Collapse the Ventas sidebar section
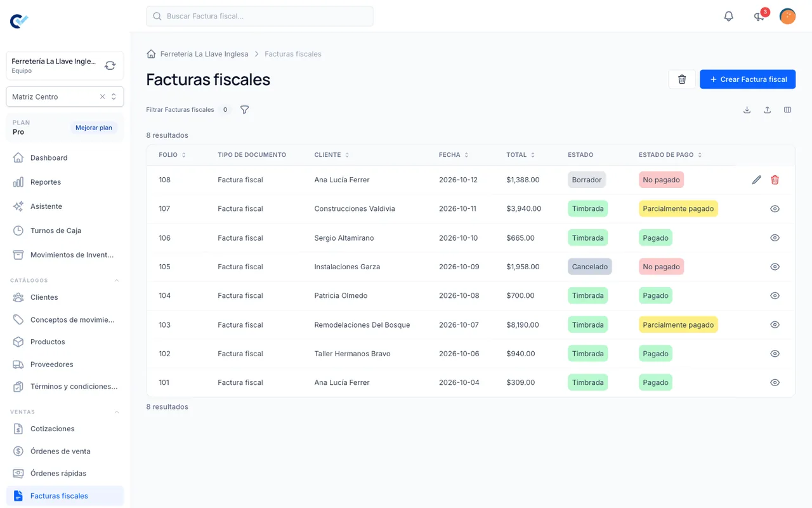 click(117, 412)
